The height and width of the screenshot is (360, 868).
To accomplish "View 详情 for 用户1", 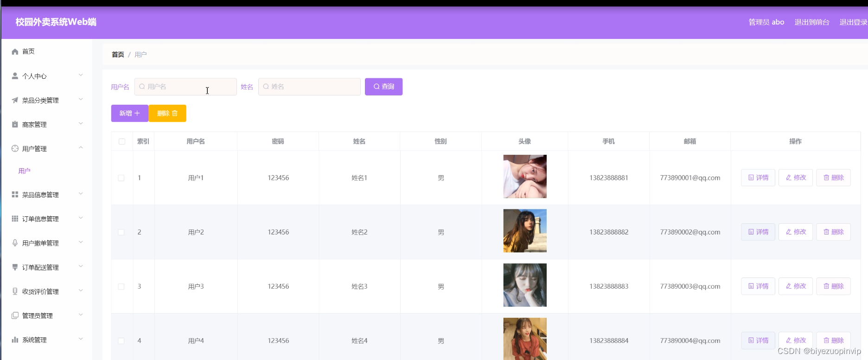I will [x=758, y=177].
